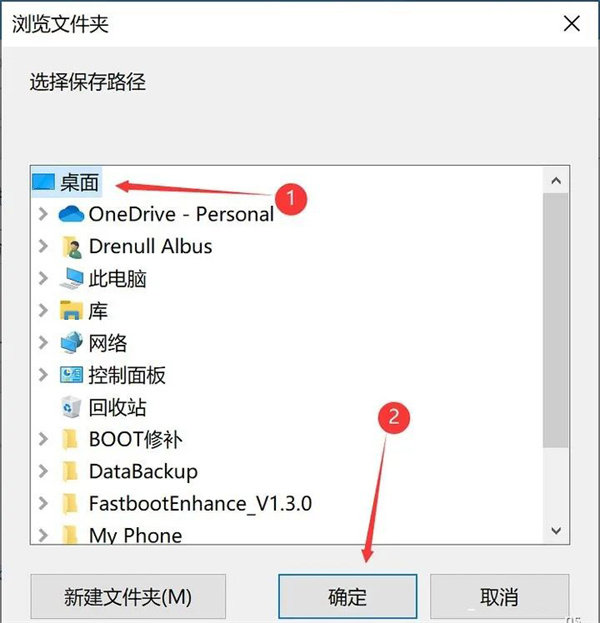This screenshot has width=600, height=623.
Task: Click the This PC (此电脑) computer icon
Action: [71, 279]
